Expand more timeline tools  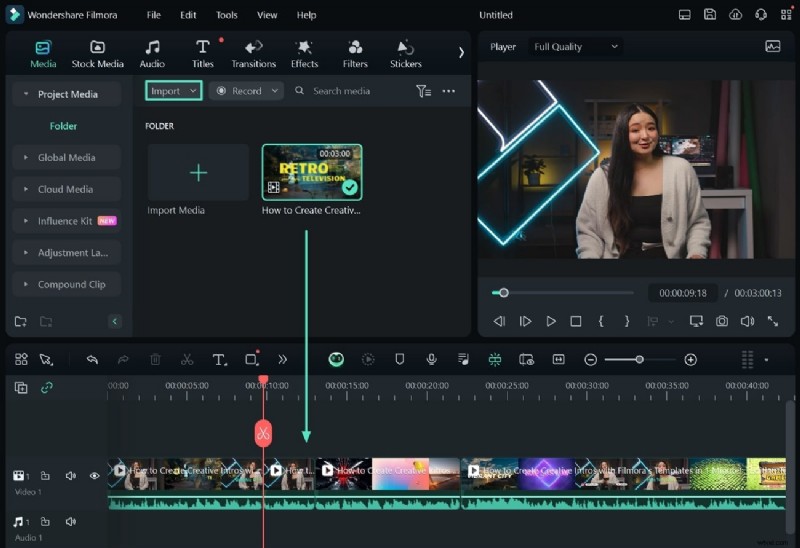[282, 360]
